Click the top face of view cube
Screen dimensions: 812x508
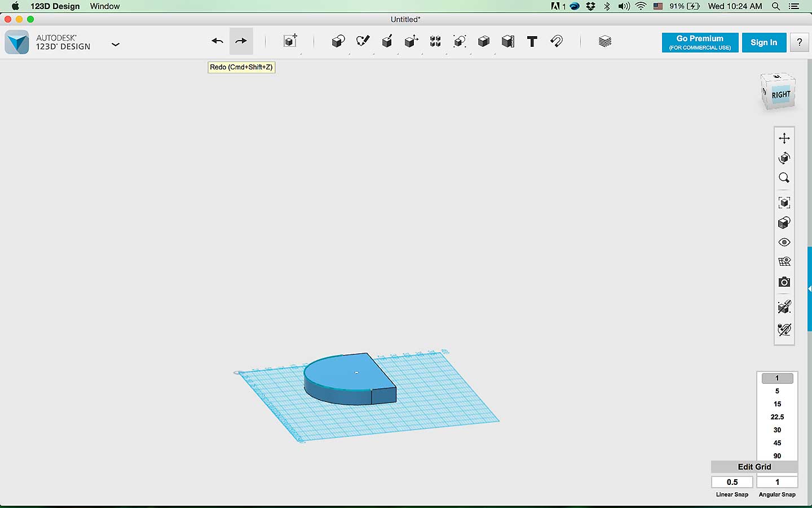tap(777, 77)
